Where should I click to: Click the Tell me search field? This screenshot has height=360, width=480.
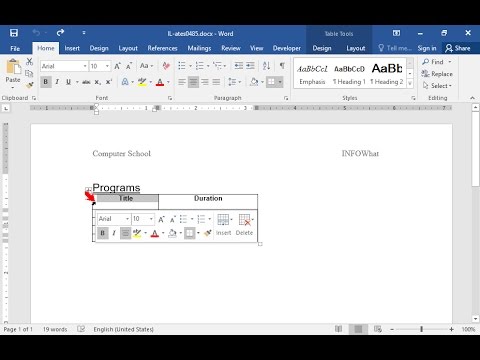point(394,48)
